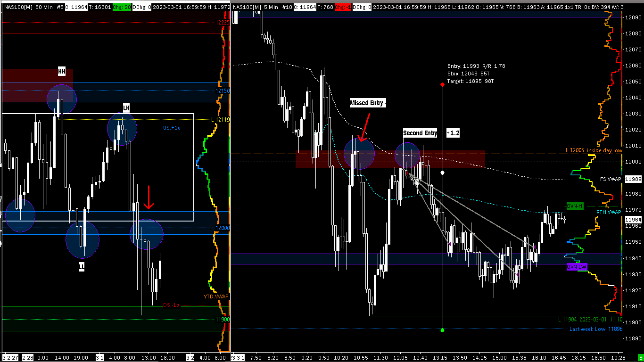Click the Target: 11895 98T text
The height and width of the screenshot is (362, 644).
point(471,82)
